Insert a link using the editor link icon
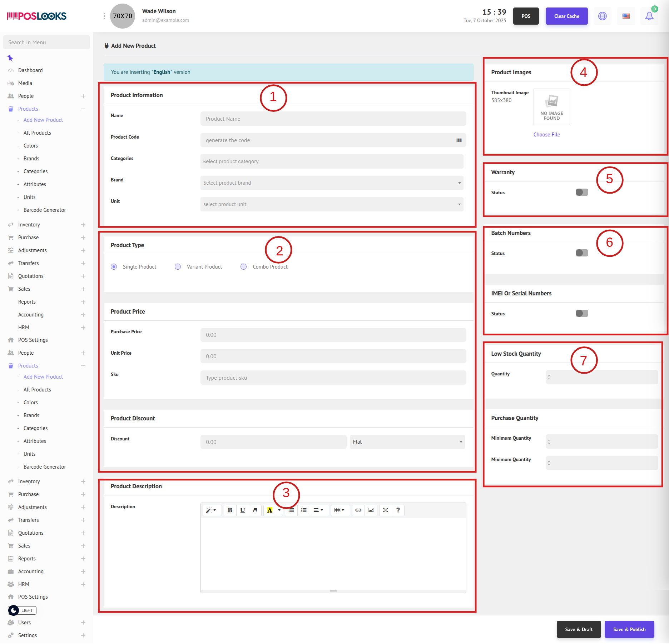This screenshot has width=669, height=644. point(358,510)
